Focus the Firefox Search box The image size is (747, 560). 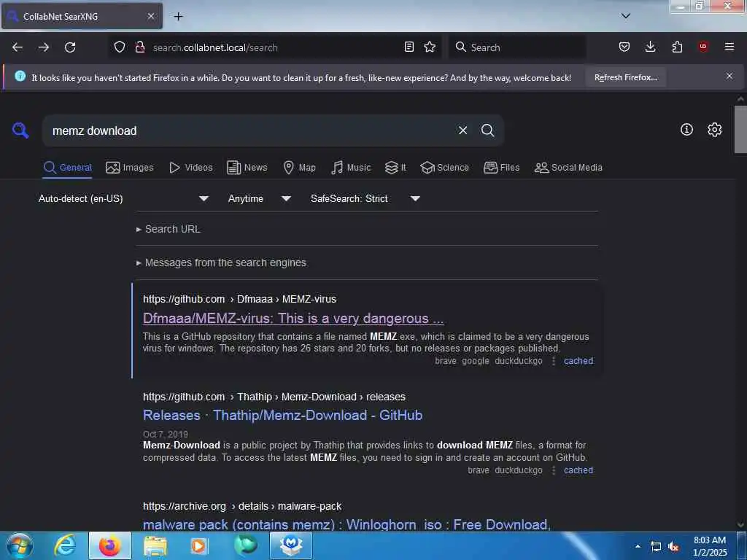click(517, 47)
